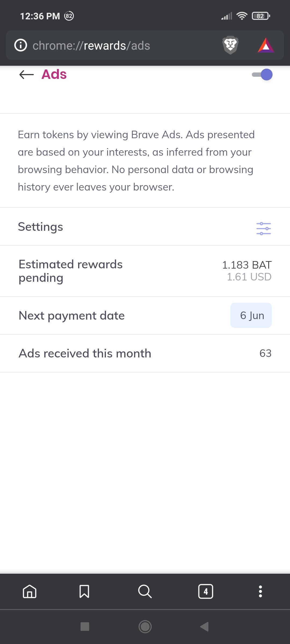290x644 pixels.
Task: Open bookmarks from bottom toolbar
Action: 84,591
